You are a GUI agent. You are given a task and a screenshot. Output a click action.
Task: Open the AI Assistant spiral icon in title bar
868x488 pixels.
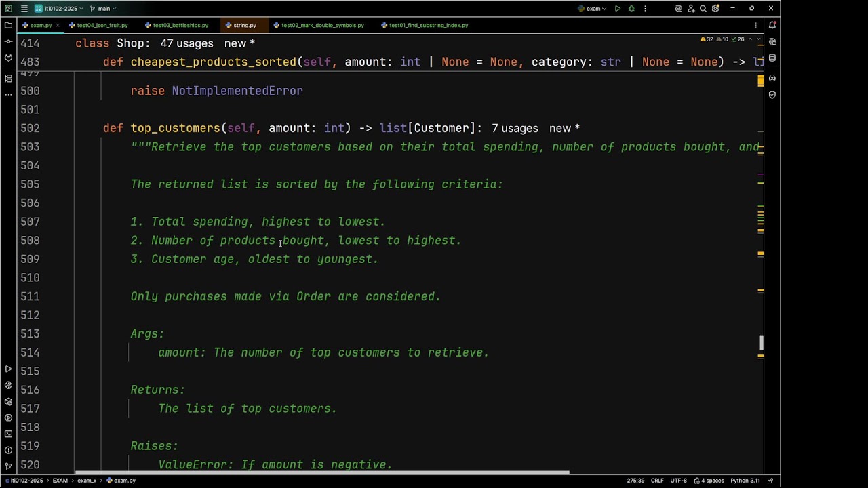point(679,9)
